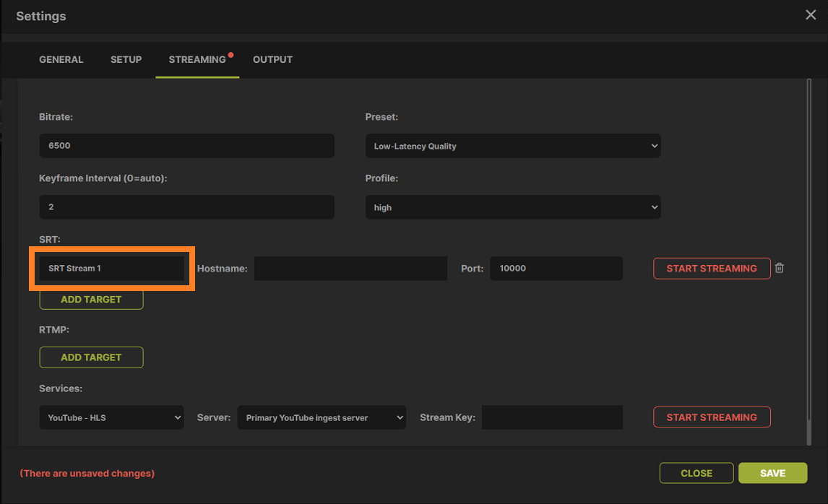Focus the Stream Key input field
This screenshot has width=828, height=504.
[552, 417]
